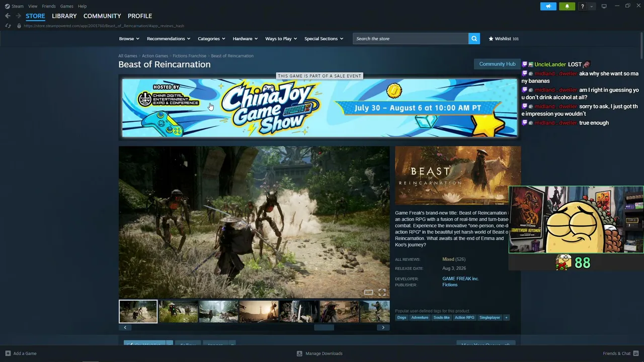
Task: Click the Mixed reviews summary link
Action: [x=448, y=259]
